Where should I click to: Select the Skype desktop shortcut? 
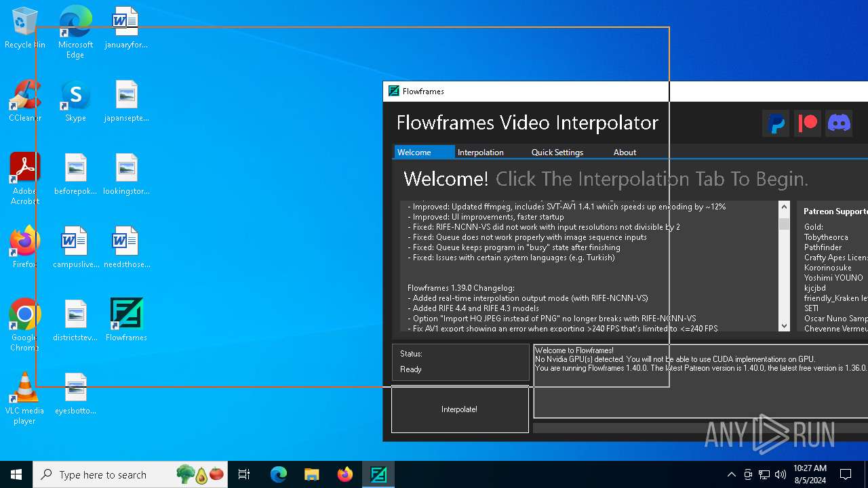[75, 101]
